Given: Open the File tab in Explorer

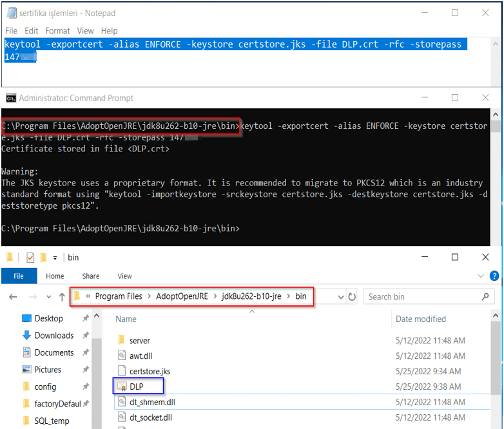Looking at the screenshot, I should (19, 276).
